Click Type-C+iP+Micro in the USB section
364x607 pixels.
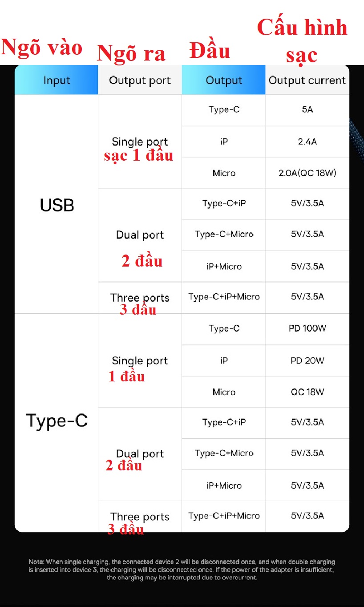tap(224, 297)
